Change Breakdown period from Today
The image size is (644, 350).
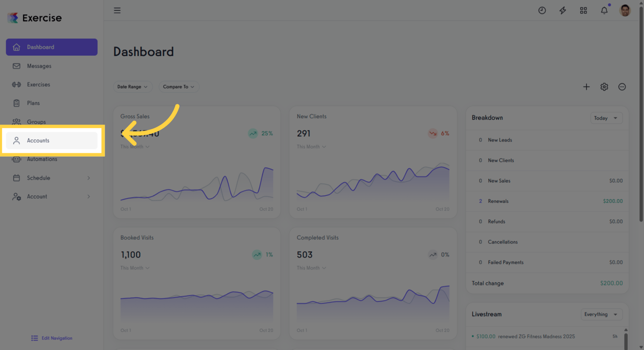pyautogui.click(x=606, y=118)
